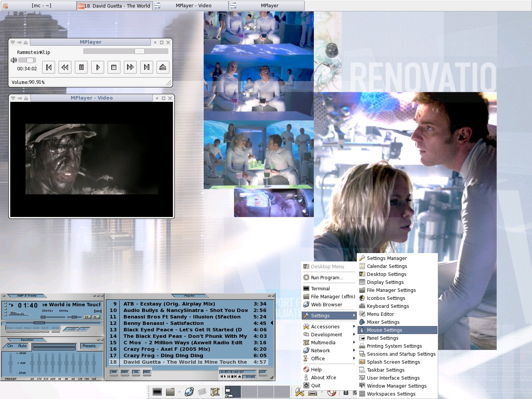Switch to the David Guetta taskbar entry
This screenshot has height=399, width=532.
[114, 6]
